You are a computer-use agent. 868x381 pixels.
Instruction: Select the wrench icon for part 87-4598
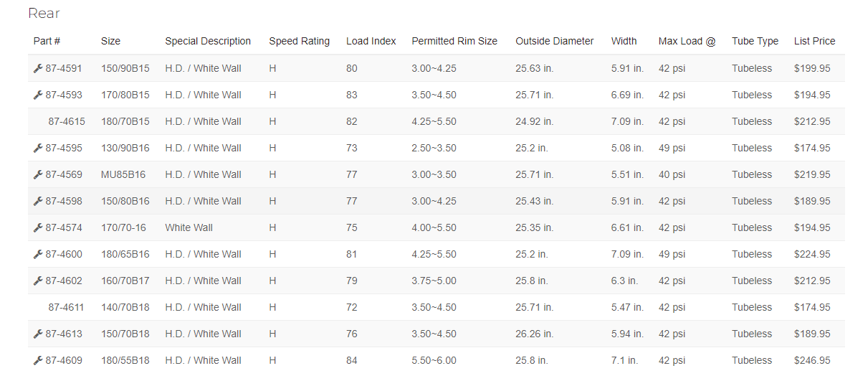point(38,202)
